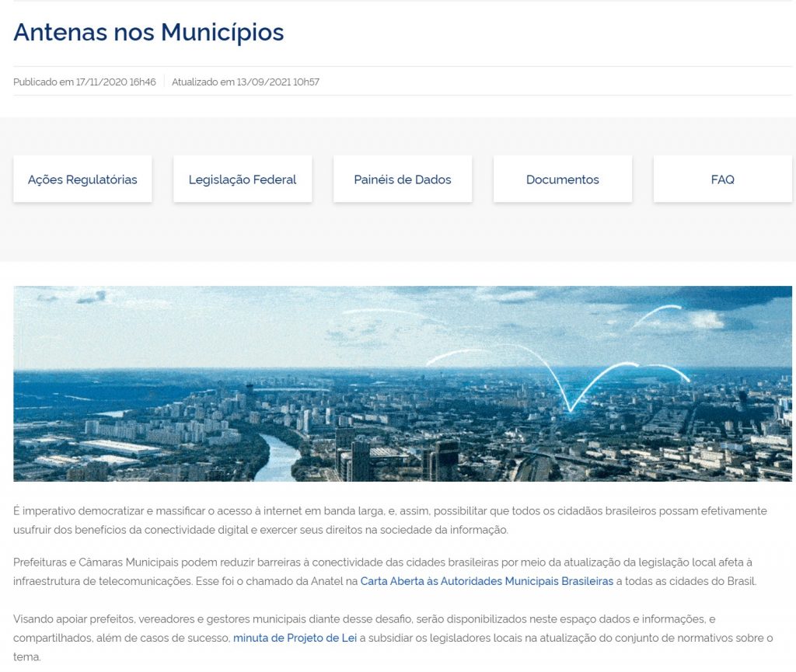Open the Ações Regulatórias section

pyautogui.click(x=82, y=179)
